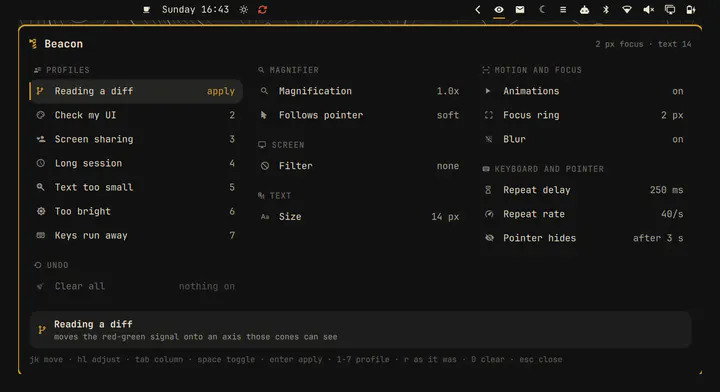Select the Check my UI profile
Image resolution: width=720 pixels, height=392 pixels.
(x=136, y=115)
